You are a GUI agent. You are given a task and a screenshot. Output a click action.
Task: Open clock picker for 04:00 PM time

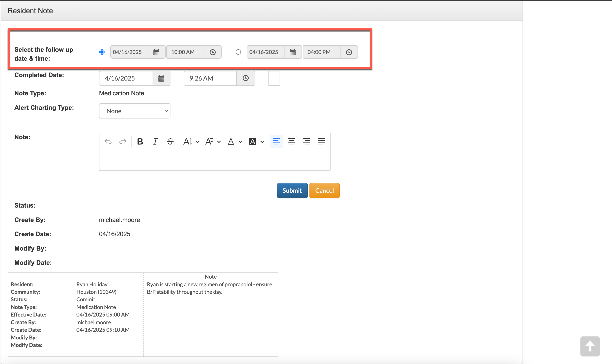click(x=349, y=52)
